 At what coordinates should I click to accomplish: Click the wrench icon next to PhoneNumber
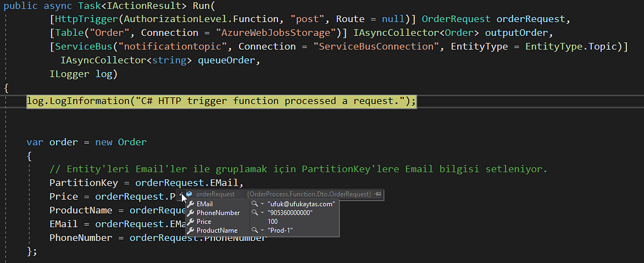point(191,213)
